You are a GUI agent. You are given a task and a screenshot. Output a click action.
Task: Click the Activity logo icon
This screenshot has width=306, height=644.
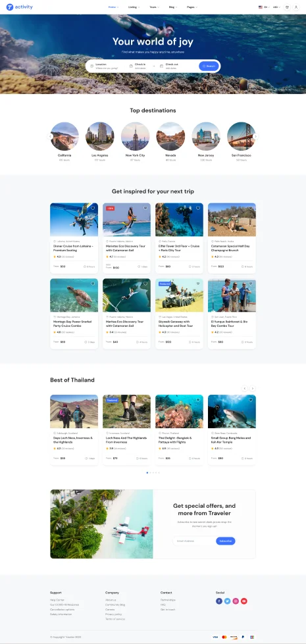pyautogui.click(x=9, y=7)
